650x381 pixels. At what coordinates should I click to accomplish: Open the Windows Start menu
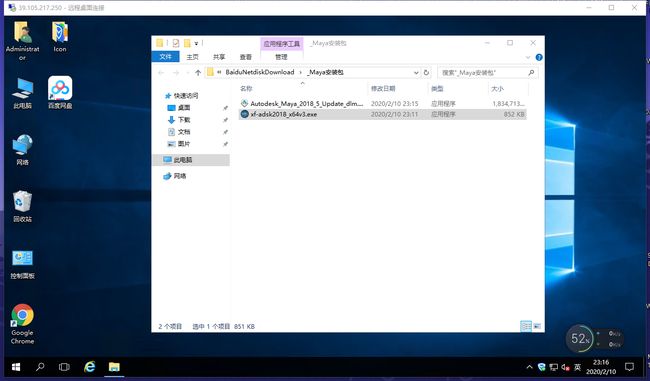[16, 367]
